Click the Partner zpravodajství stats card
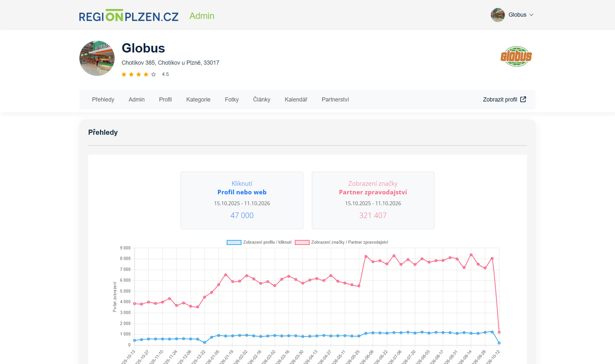 click(373, 200)
